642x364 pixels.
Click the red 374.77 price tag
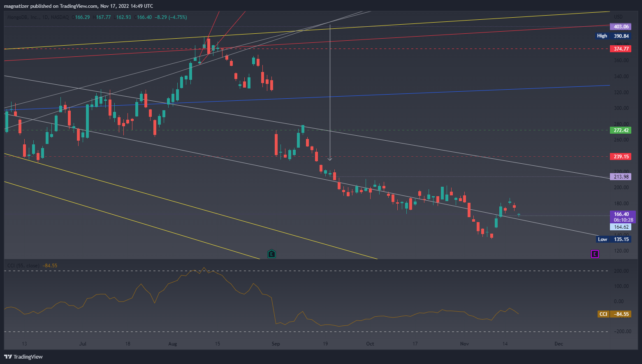point(621,49)
